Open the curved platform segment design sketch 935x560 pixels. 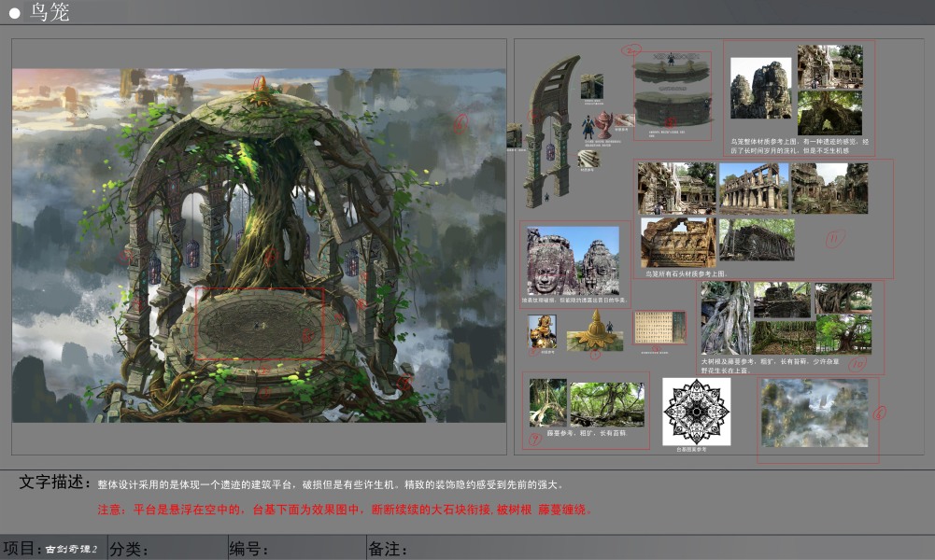coord(672,91)
